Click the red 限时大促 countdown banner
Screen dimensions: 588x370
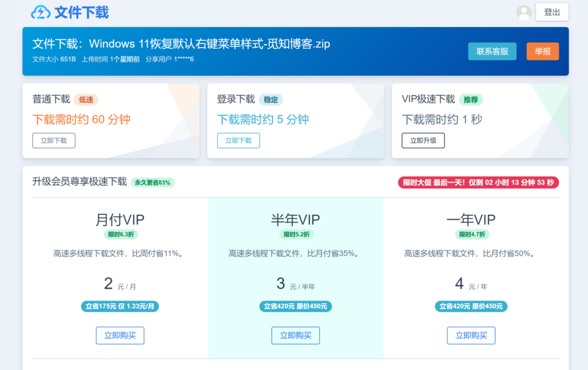pyautogui.click(x=478, y=183)
